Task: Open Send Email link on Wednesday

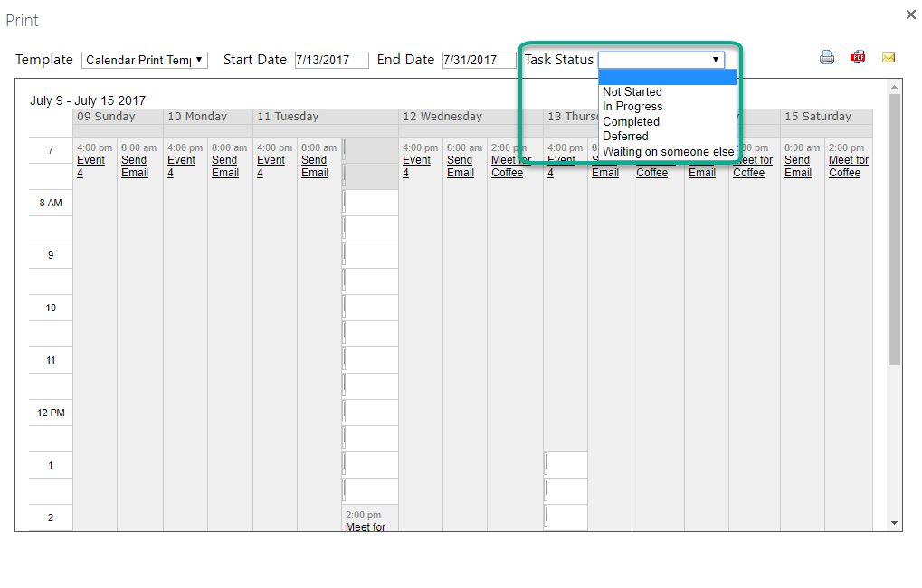Action: (x=461, y=166)
